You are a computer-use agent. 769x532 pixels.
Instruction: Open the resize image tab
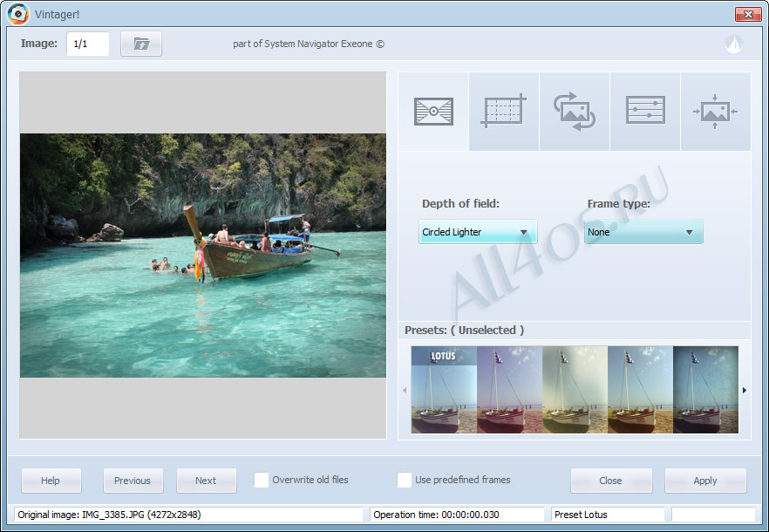coord(715,112)
